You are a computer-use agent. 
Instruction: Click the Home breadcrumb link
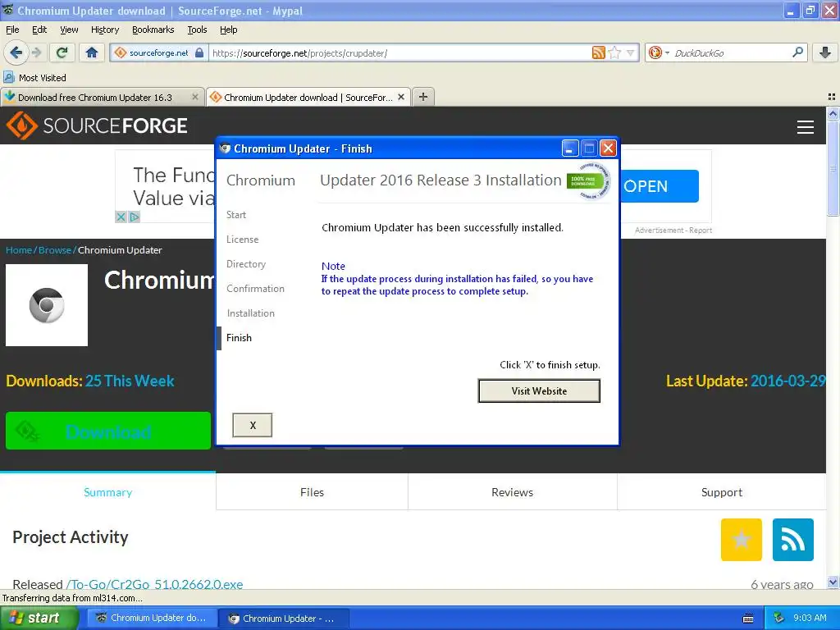pos(19,250)
